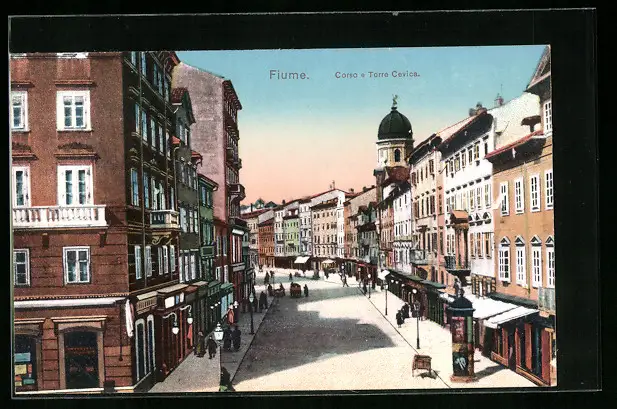Click the black postcard border at top
This screenshot has height=409, width=617.
coord(300,30)
